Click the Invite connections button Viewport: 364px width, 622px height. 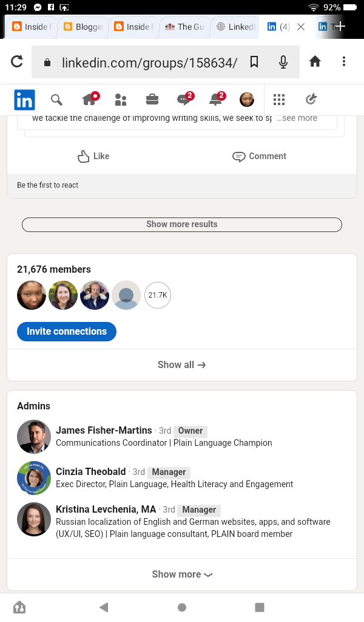[67, 332]
